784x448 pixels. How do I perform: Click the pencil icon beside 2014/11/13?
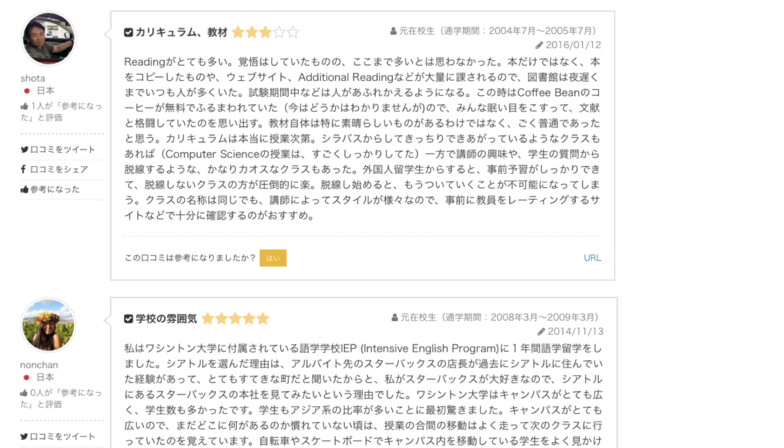click(x=541, y=332)
